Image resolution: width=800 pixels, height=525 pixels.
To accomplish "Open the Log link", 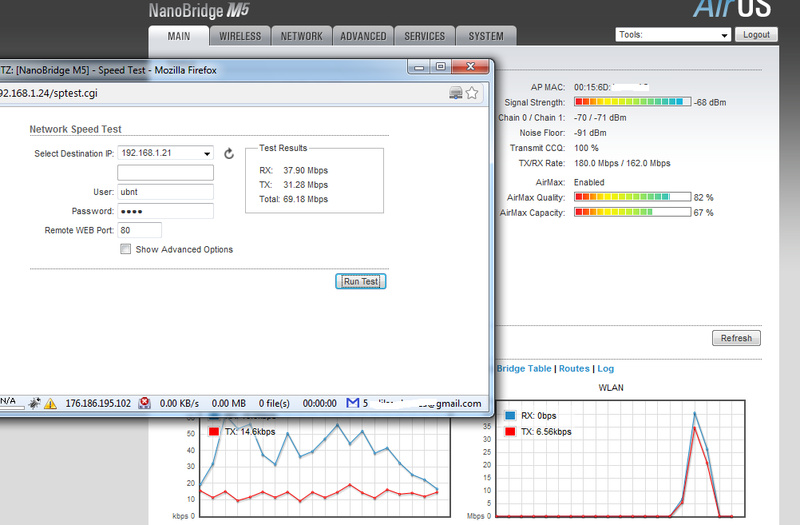I will pos(606,368).
